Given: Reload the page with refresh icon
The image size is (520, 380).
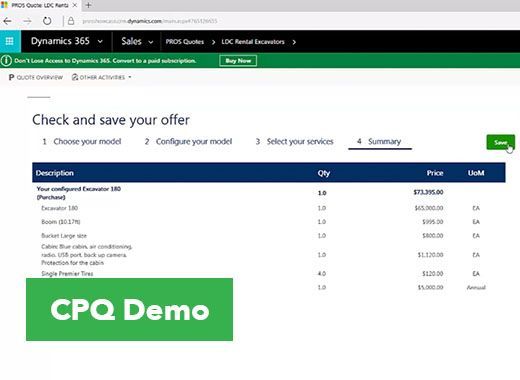Looking at the screenshot, I should (x=47, y=21).
